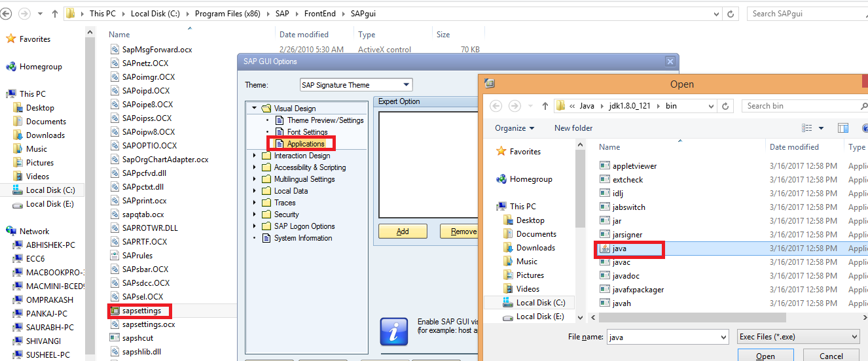Open Downloads in Open dialog sidebar
This screenshot has width=868, height=361.
click(x=535, y=248)
